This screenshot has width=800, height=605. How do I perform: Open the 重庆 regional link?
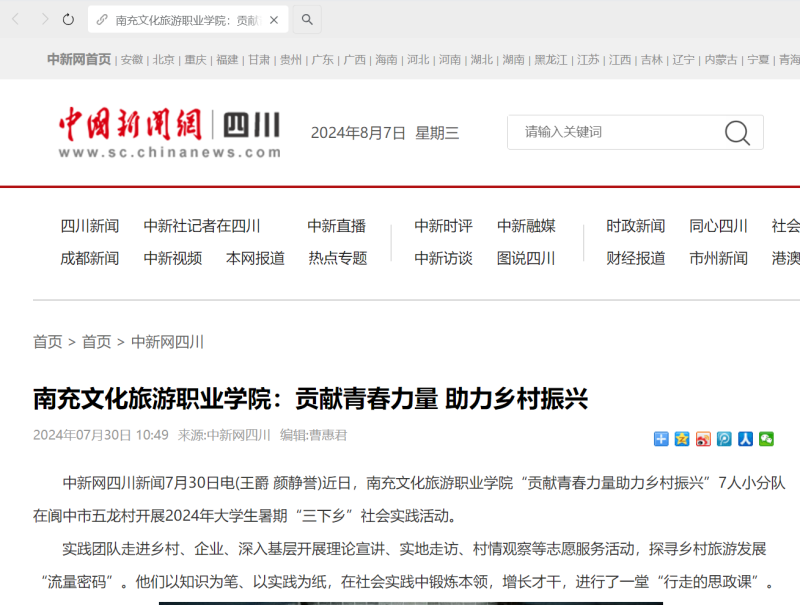[x=195, y=60]
